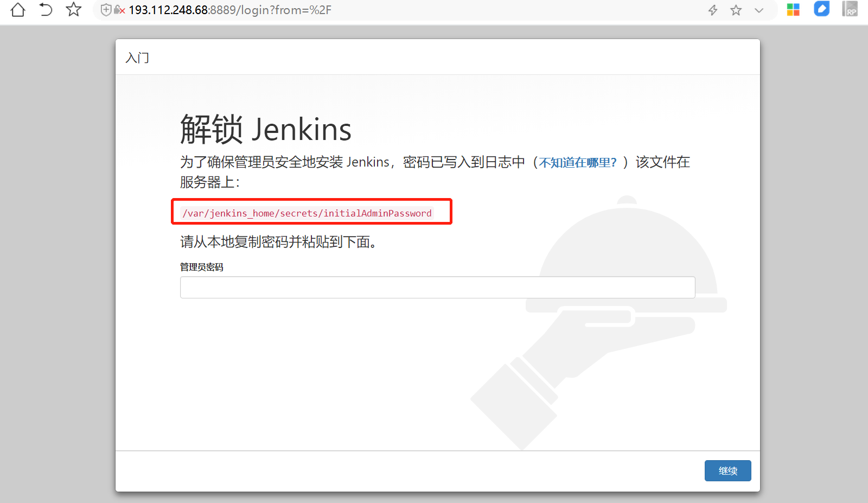
Task: Click the 不知道在哪里? help link
Action: [x=578, y=163]
